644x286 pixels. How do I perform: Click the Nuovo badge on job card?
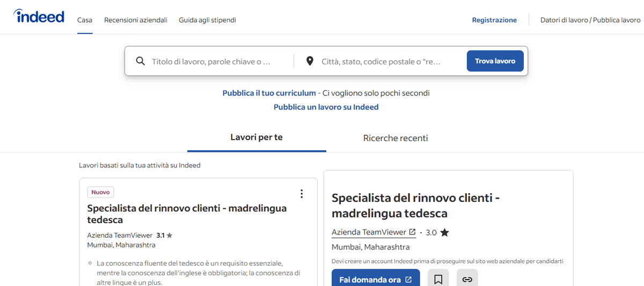tap(100, 192)
